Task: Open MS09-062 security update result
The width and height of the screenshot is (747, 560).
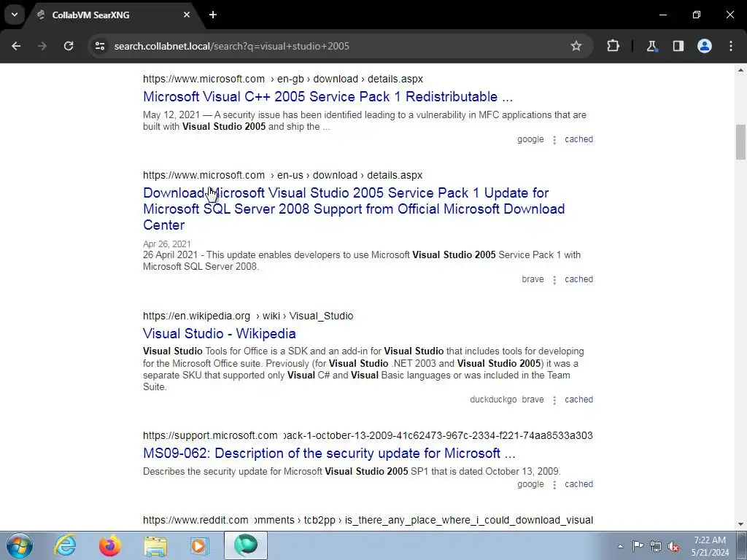Action: coord(329,454)
